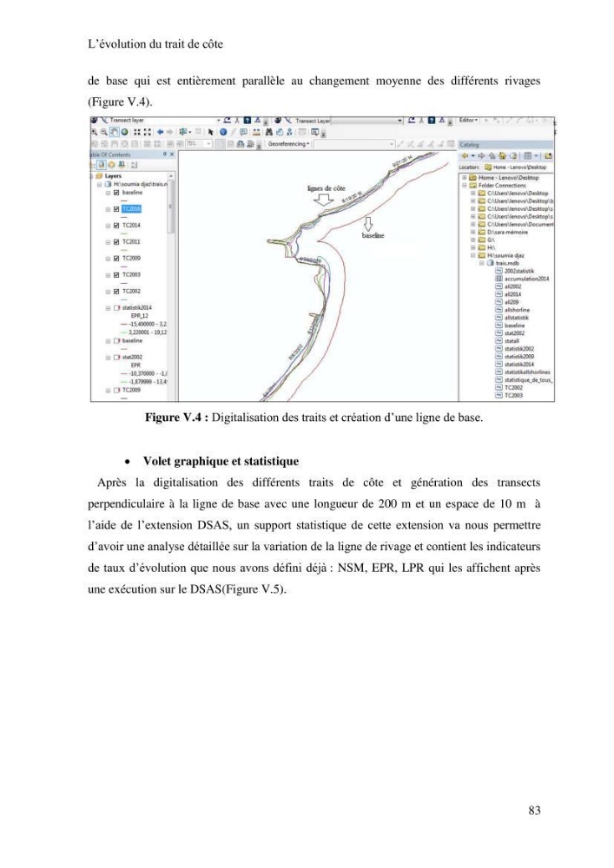Uncheck the TC2014 layer checkbox
Image resolution: width=614 pixels, height=868 pixels.
click(116, 226)
